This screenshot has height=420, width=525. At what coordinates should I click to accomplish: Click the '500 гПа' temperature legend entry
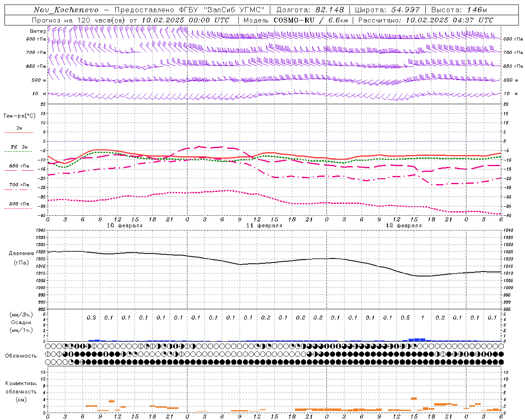[19, 204]
